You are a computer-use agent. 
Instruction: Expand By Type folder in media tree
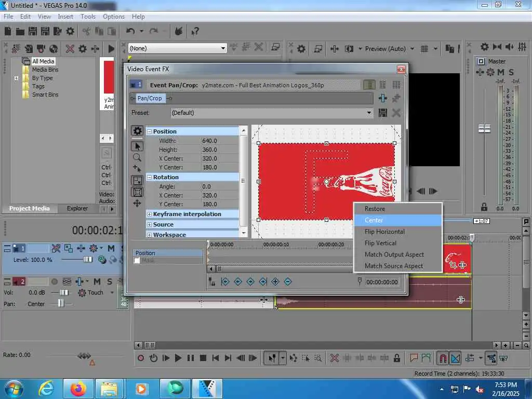pos(16,78)
